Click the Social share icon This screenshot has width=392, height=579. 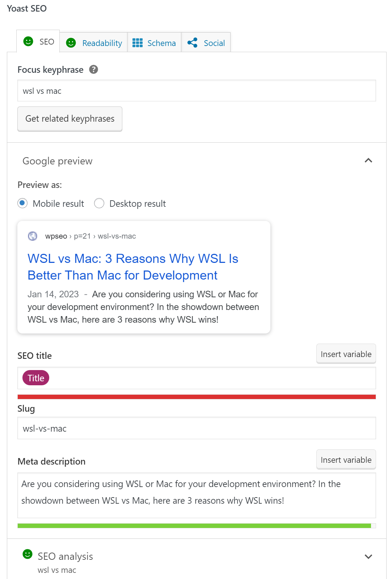pyautogui.click(x=192, y=43)
